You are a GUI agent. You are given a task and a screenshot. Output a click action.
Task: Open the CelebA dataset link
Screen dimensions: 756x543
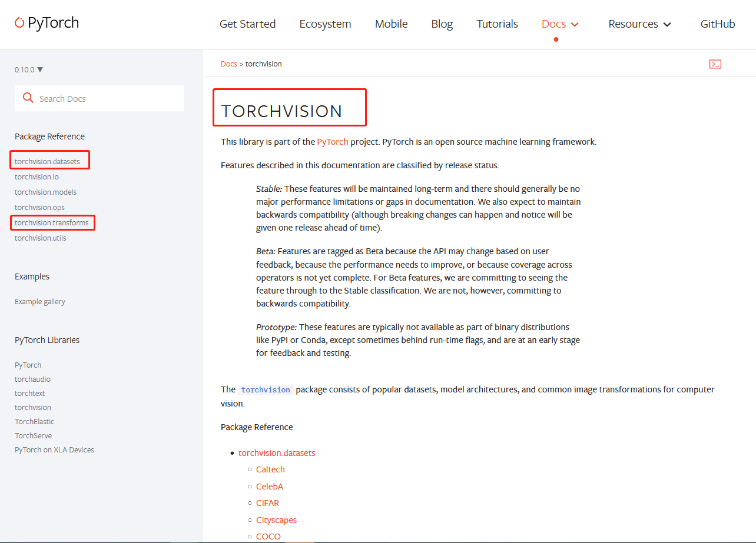(270, 487)
